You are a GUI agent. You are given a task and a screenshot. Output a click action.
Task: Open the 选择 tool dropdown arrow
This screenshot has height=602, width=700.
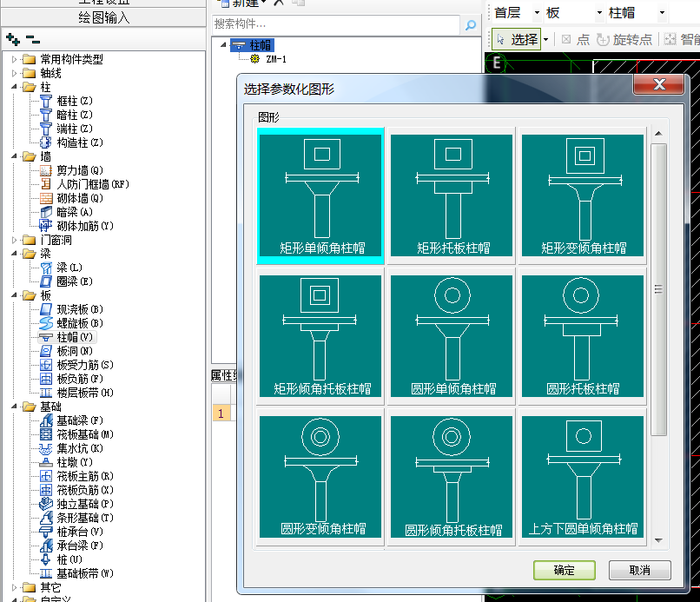545,40
